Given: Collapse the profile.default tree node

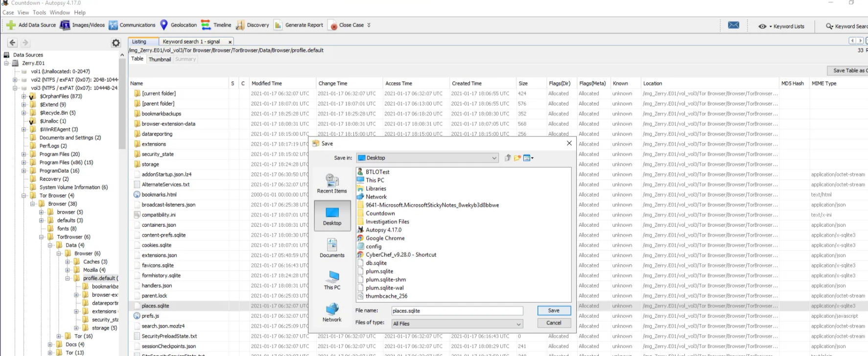Looking at the screenshot, I should click(x=68, y=278).
